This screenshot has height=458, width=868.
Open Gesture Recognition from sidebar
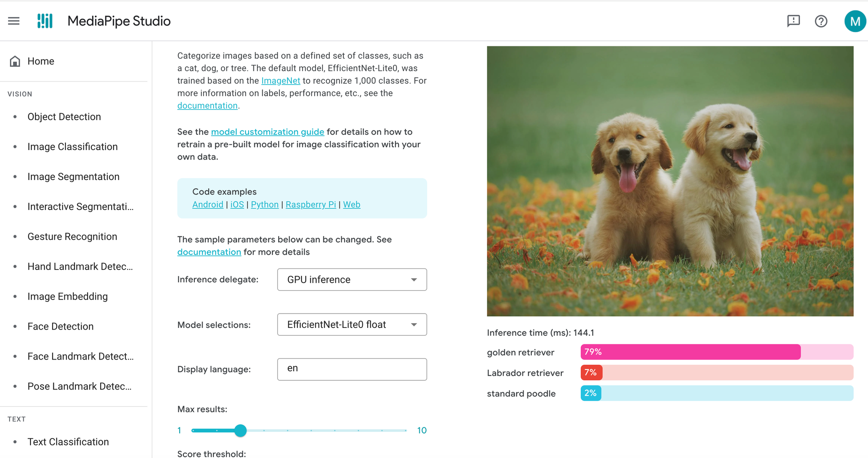[72, 236]
